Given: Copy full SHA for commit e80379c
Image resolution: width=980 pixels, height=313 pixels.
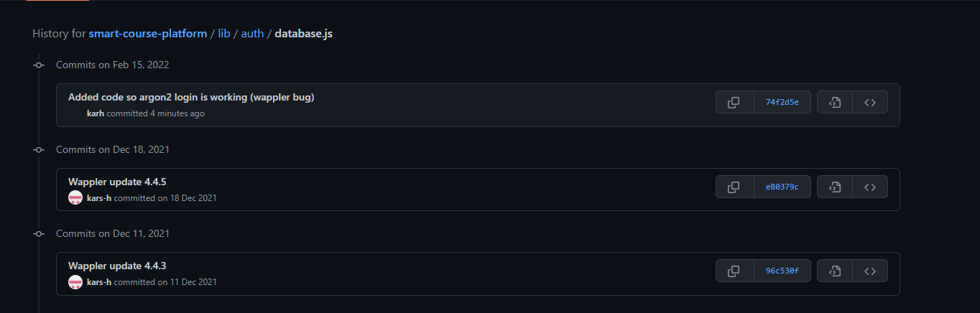Looking at the screenshot, I should coord(734,187).
